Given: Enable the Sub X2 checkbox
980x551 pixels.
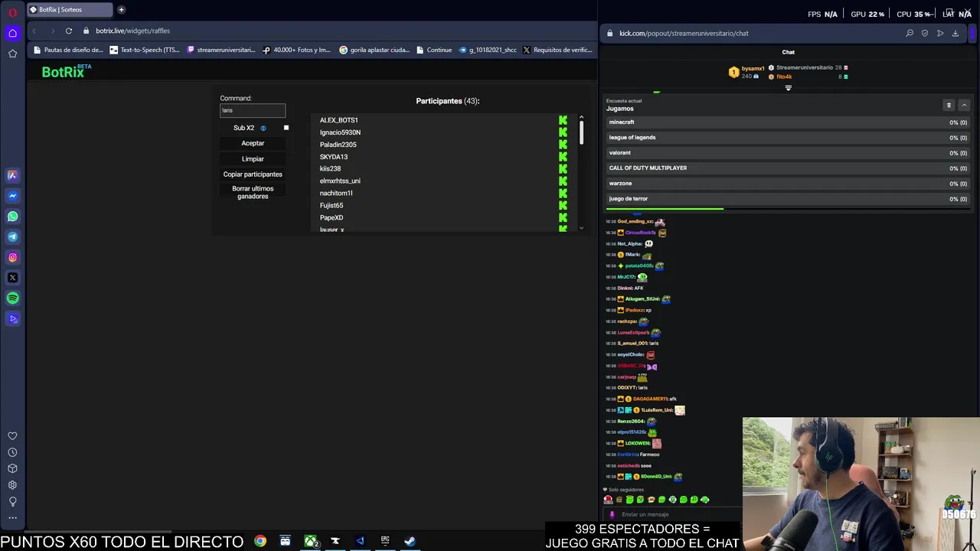Looking at the screenshot, I should [286, 128].
